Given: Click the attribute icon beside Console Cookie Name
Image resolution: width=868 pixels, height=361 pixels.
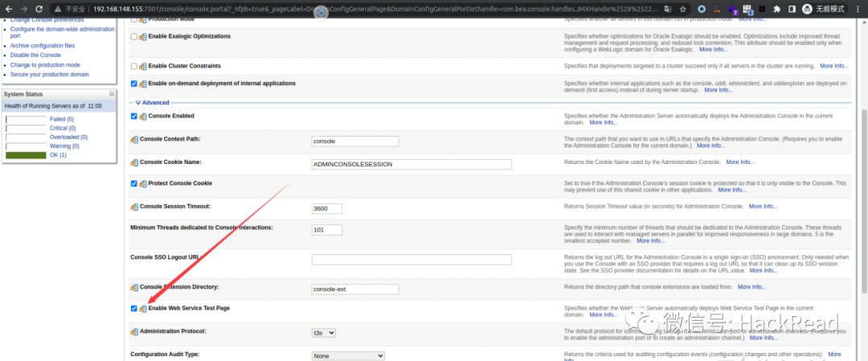Looking at the screenshot, I should [x=134, y=162].
